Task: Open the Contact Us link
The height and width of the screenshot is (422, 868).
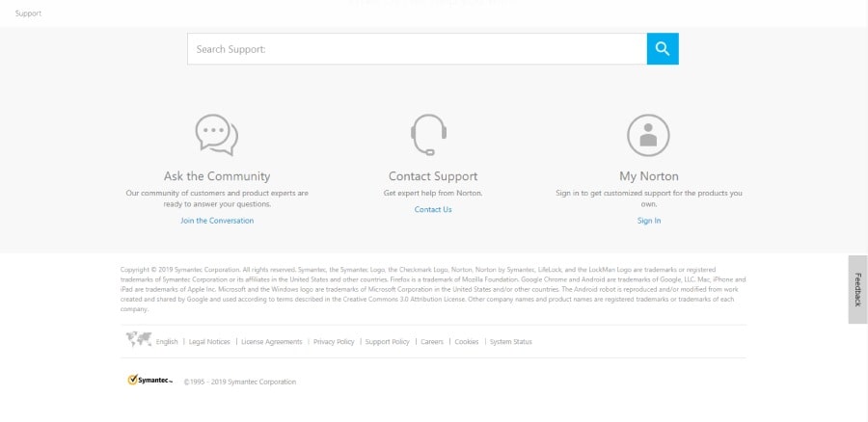Action: click(433, 210)
